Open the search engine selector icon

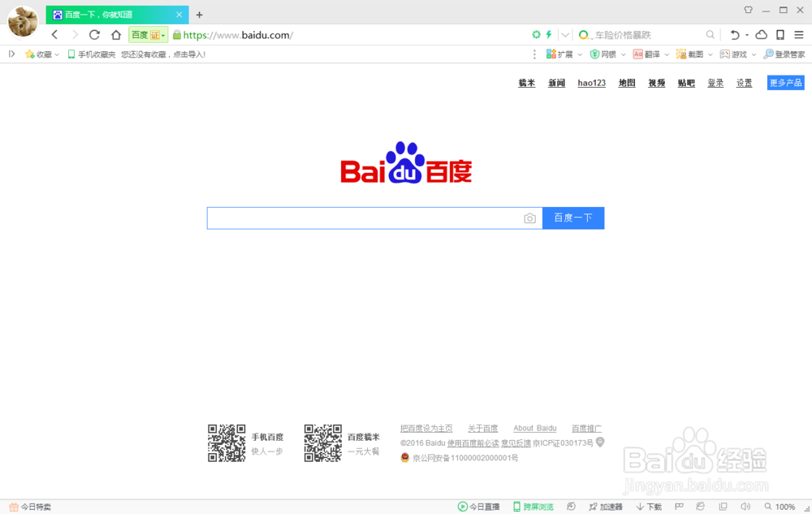click(x=585, y=35)
